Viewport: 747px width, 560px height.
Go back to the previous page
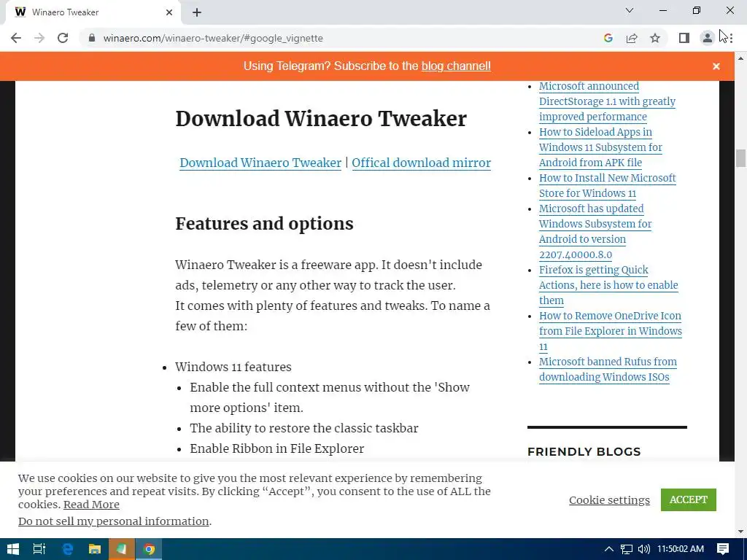16,38
